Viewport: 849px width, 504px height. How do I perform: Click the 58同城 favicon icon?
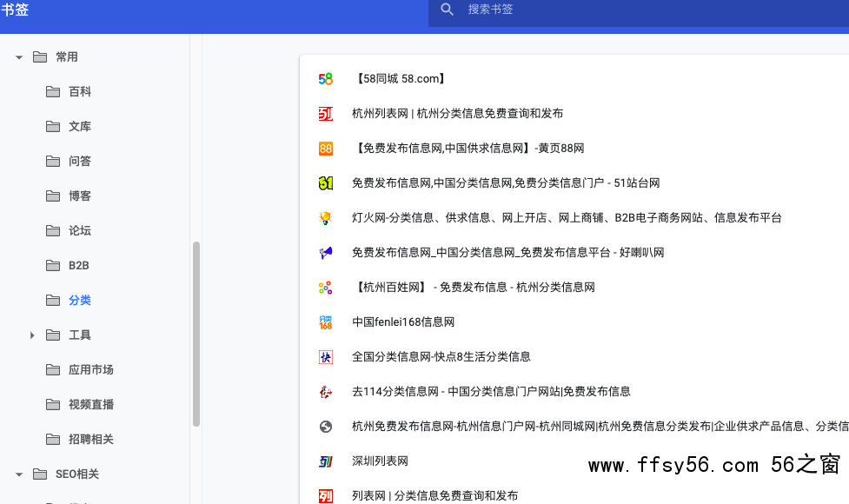325,79
